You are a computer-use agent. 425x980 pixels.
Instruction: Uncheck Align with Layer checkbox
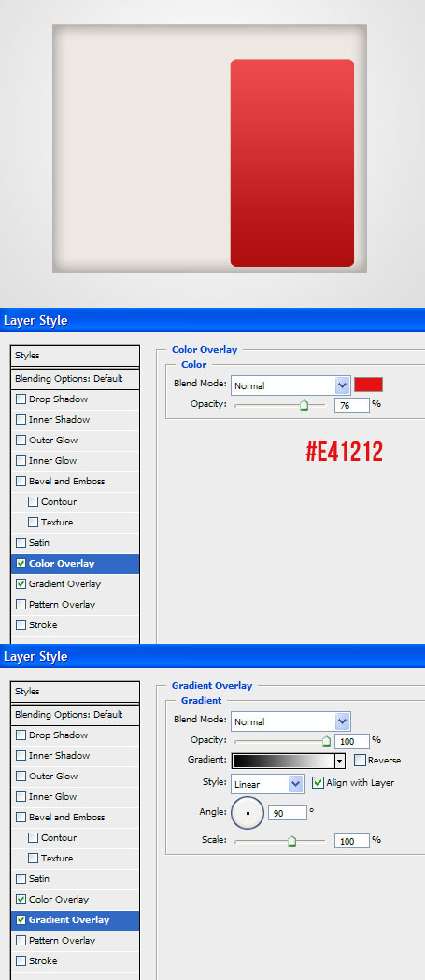[x=318, y=782]
